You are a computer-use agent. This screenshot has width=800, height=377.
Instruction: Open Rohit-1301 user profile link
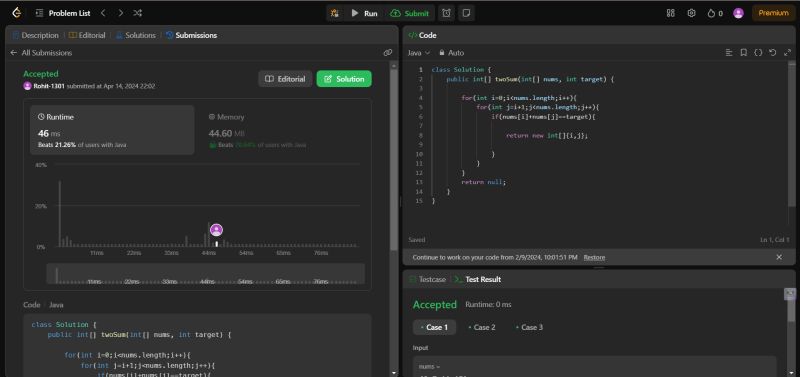coord(49,86)
